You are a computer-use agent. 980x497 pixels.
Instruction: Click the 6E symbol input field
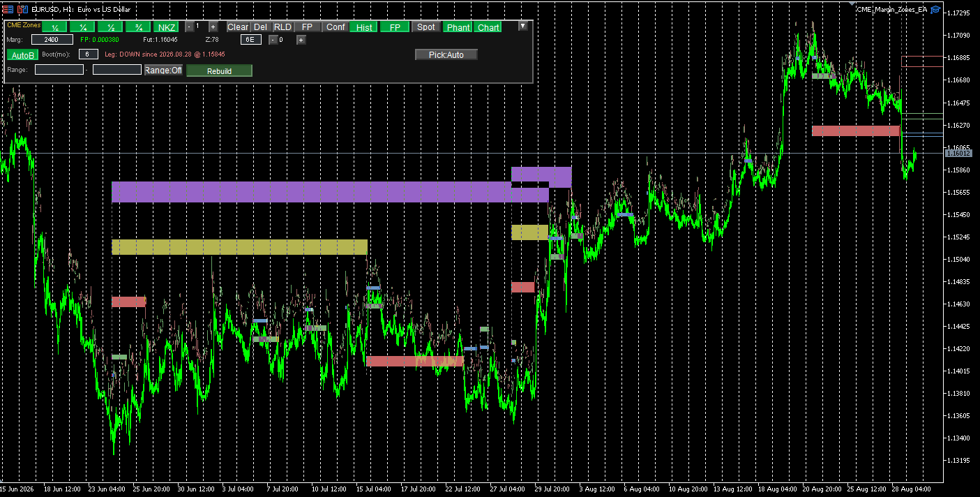coord(251,40)
